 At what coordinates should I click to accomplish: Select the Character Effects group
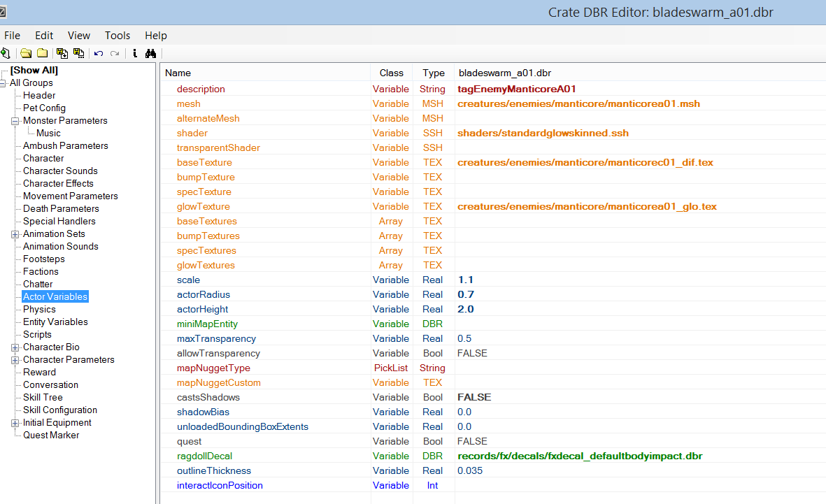point(58,184)
